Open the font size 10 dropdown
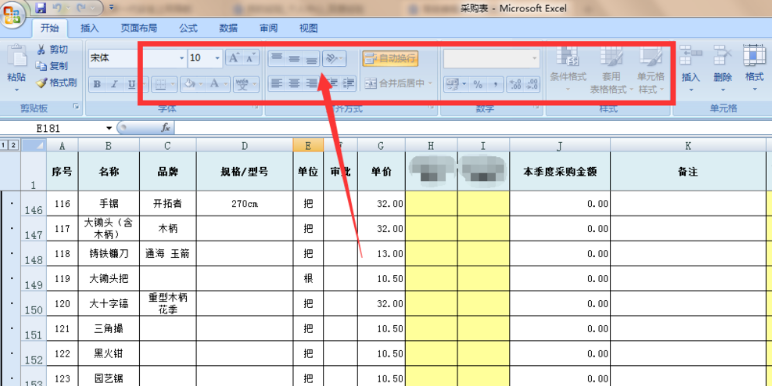Image resolution: width=772 pixels, height=386 pixels. click(217, 58)
